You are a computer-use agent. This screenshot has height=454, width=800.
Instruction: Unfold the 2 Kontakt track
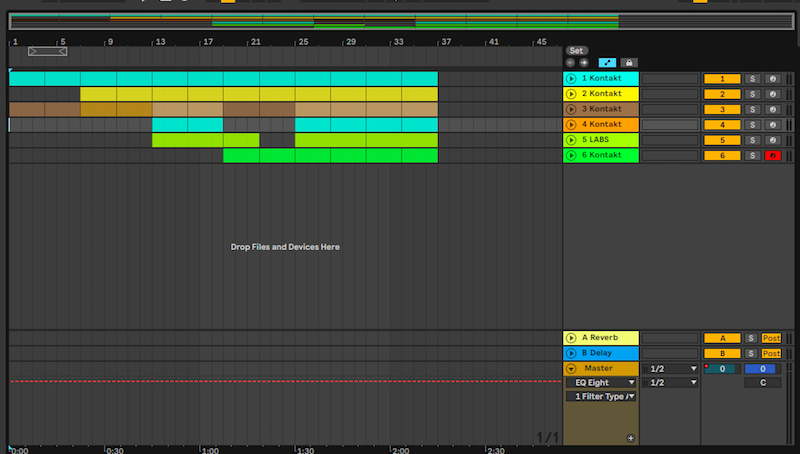click(571, 94)
